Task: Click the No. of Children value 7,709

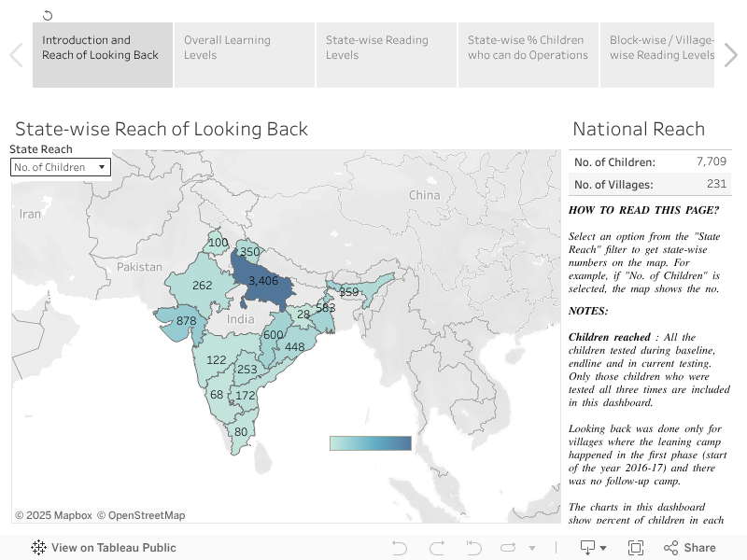Action: [x=712, y=161]
